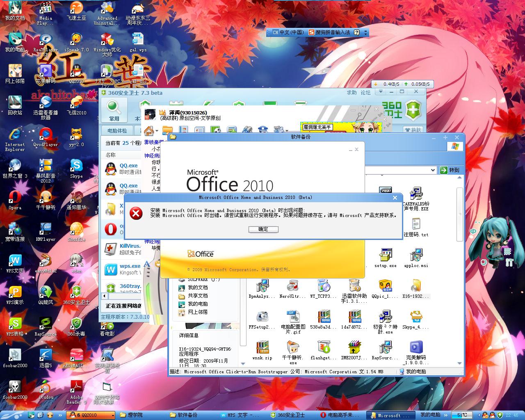Open apploc.msi in the 软件备份 folder
The image size is (525, 420).
(x=416, y=258)
